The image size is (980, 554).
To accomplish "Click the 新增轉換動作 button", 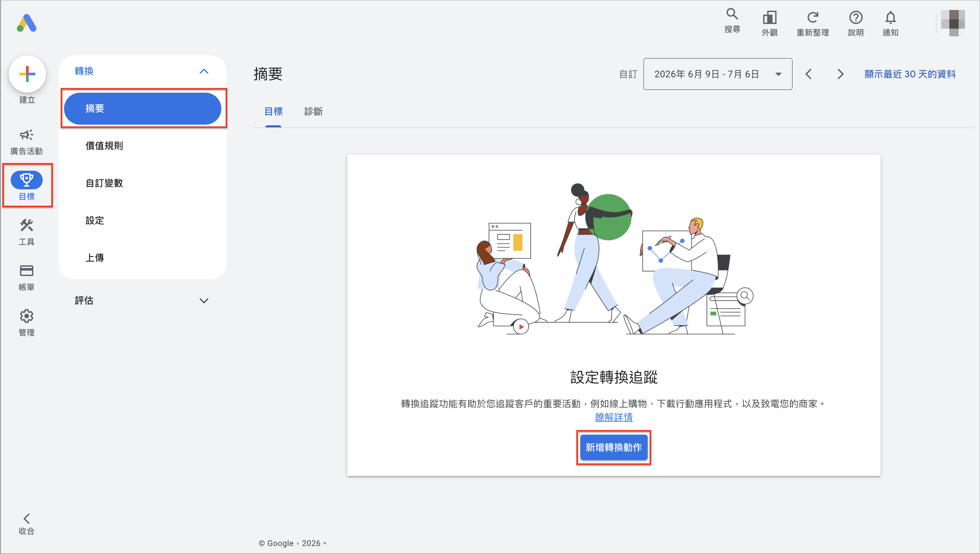I will [x=614, y=447].
